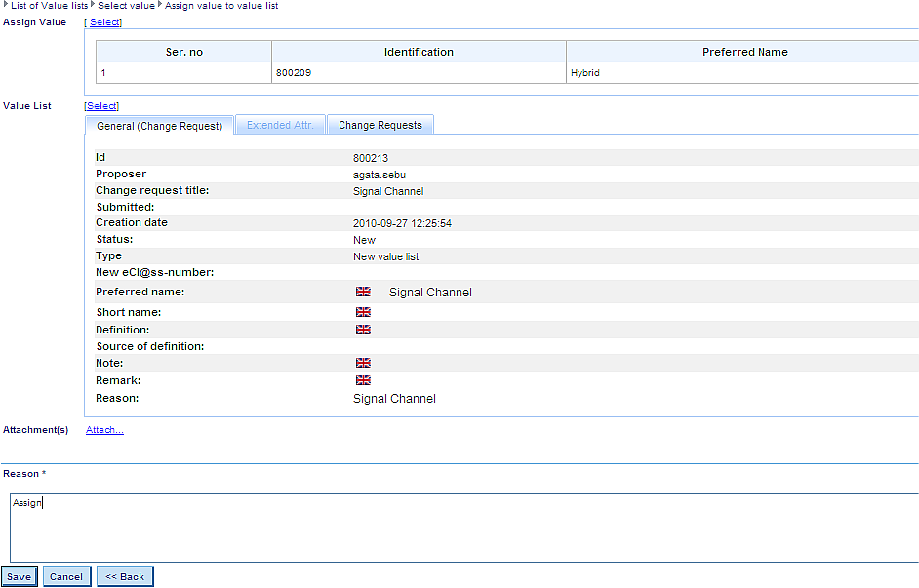Open the Extended Attr. tab

[279, 125]
